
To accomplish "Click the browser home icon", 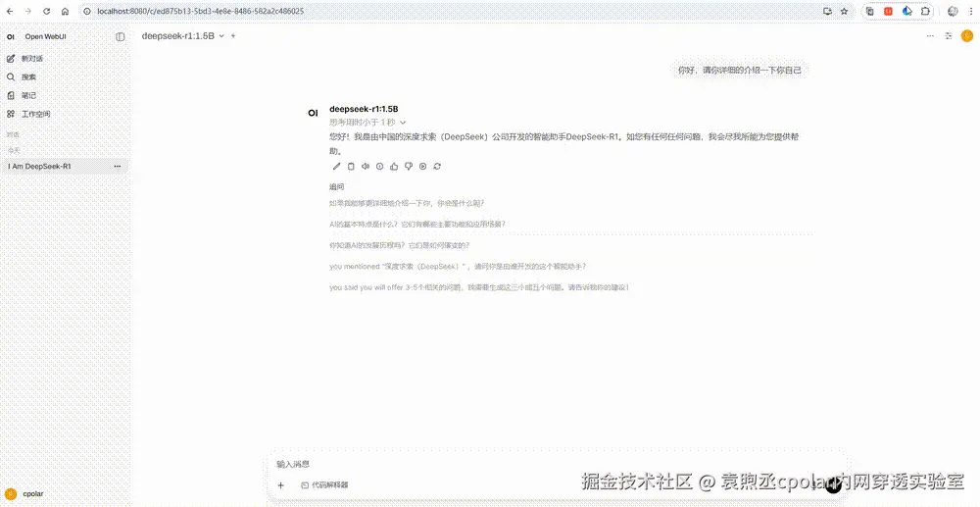I will click(65, 11).
